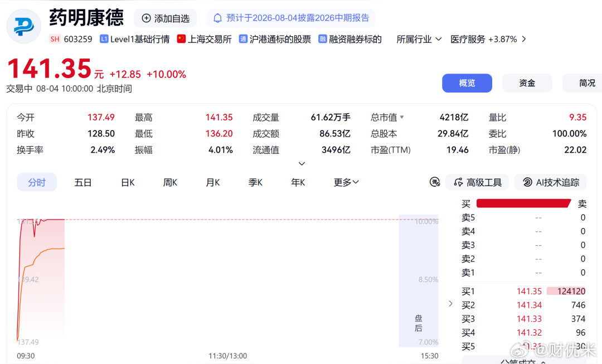Click the arrow next to 医疗服务

point(523,39)
